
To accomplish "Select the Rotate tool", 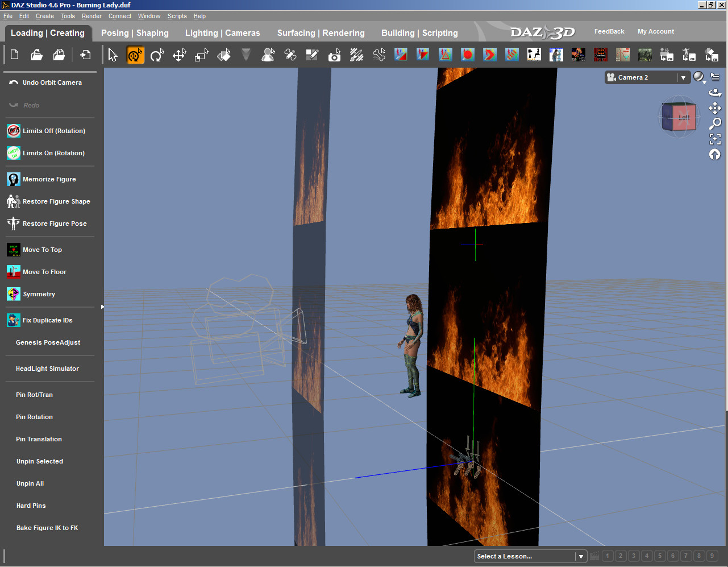I will click(157, 55).
